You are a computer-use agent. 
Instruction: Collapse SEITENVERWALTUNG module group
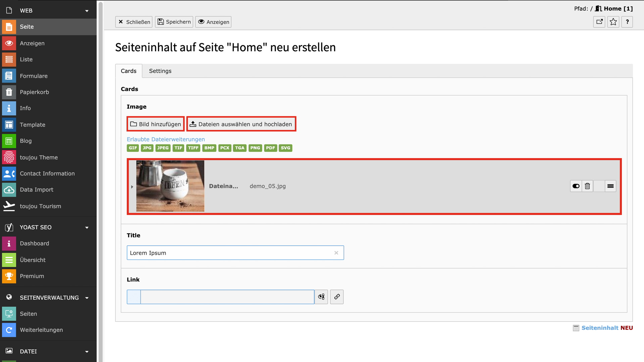[87, 298]
